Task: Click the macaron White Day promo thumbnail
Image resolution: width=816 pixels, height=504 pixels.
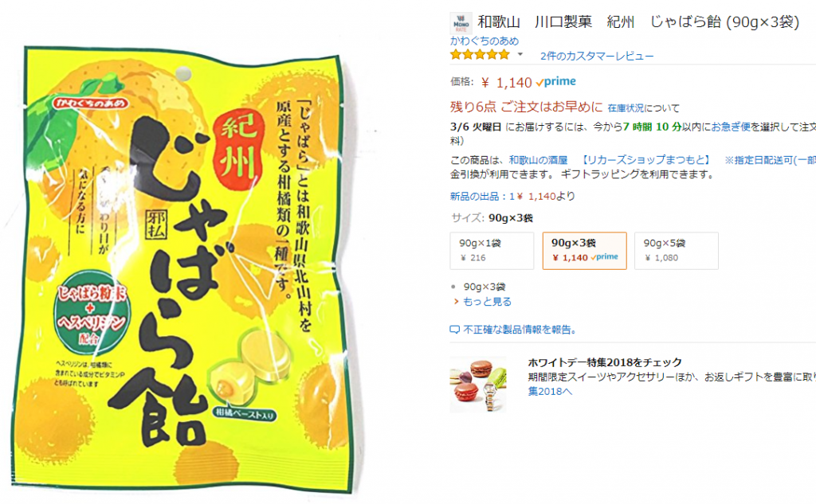Action: (x=478, y=385)
